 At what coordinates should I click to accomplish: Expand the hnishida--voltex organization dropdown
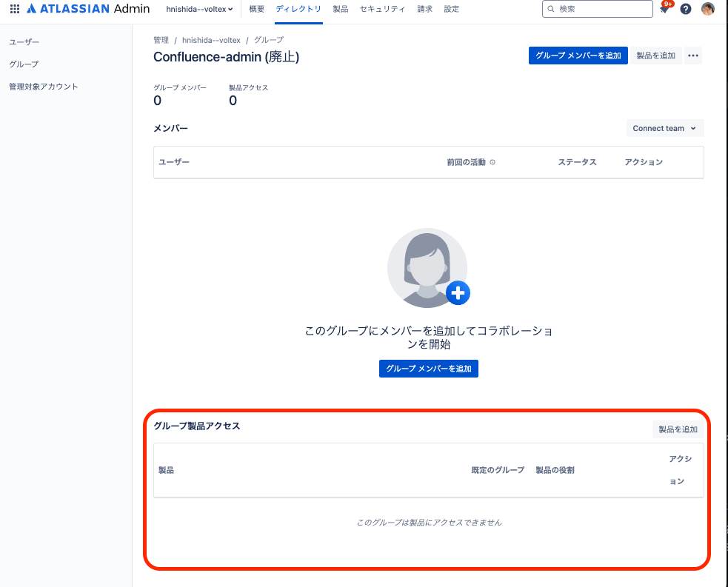tap(199, 9)
